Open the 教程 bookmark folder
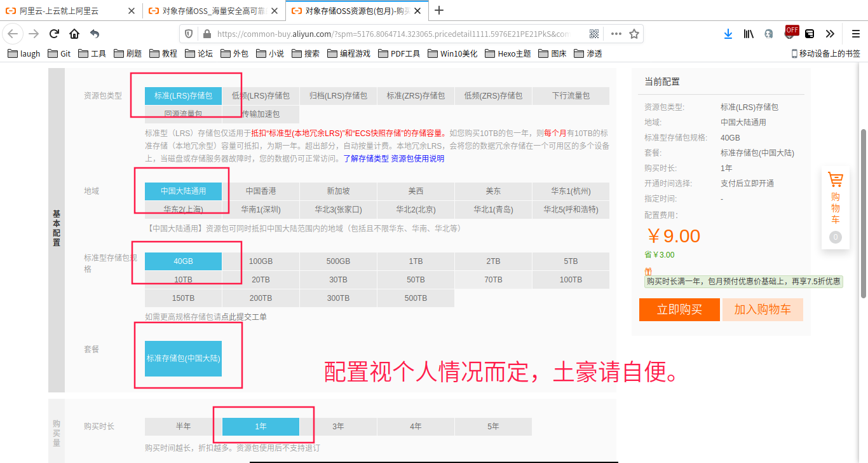The width and height of the screenshot is (868, 463). [x=163, y=53]
